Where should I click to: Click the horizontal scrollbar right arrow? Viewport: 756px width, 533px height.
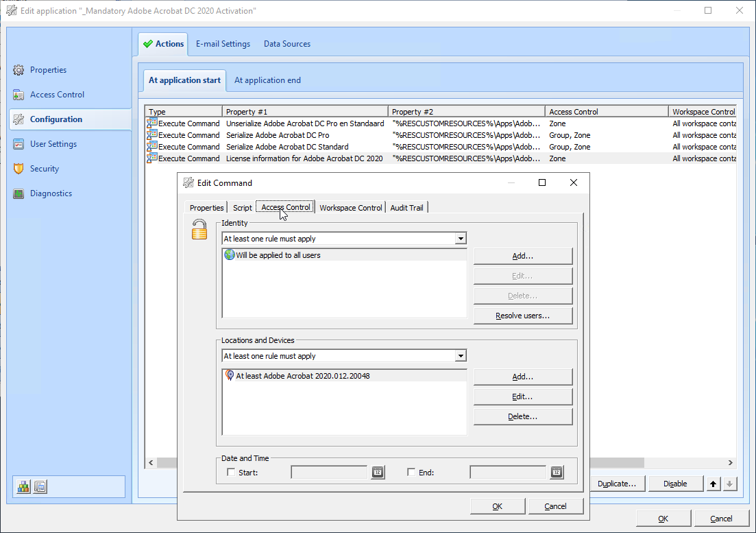click(x=730, y=463)
